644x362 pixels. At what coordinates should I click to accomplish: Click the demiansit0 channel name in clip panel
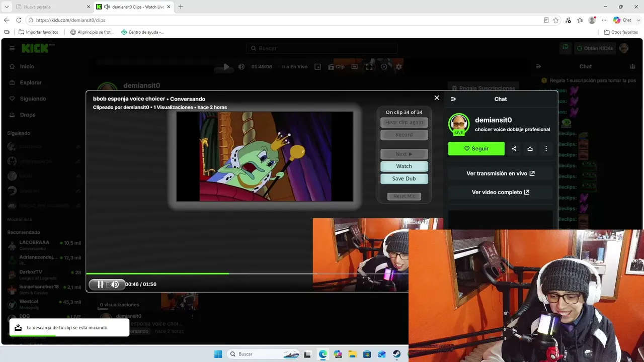click(x=493, y=120)
